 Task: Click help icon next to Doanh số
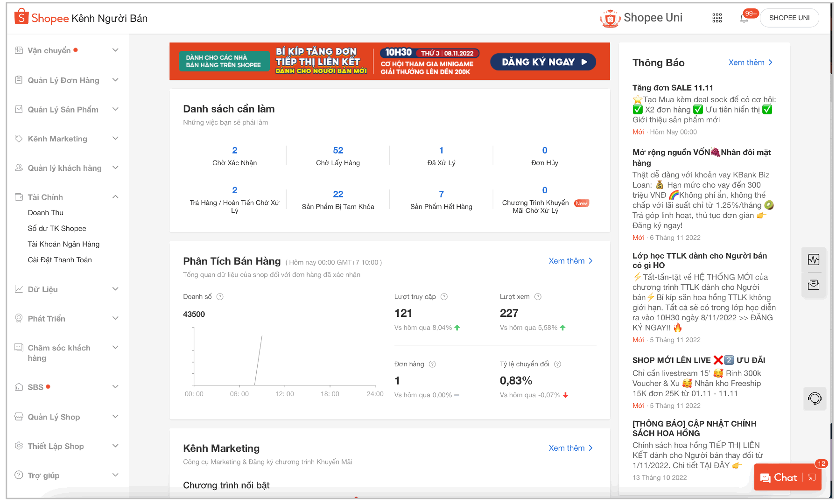(x=220, y=297)
